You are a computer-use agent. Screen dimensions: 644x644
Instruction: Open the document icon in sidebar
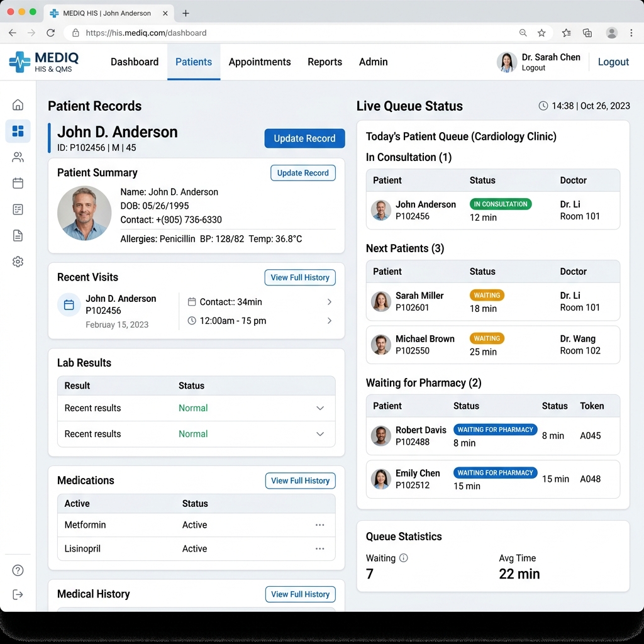[x=18, y=236]
